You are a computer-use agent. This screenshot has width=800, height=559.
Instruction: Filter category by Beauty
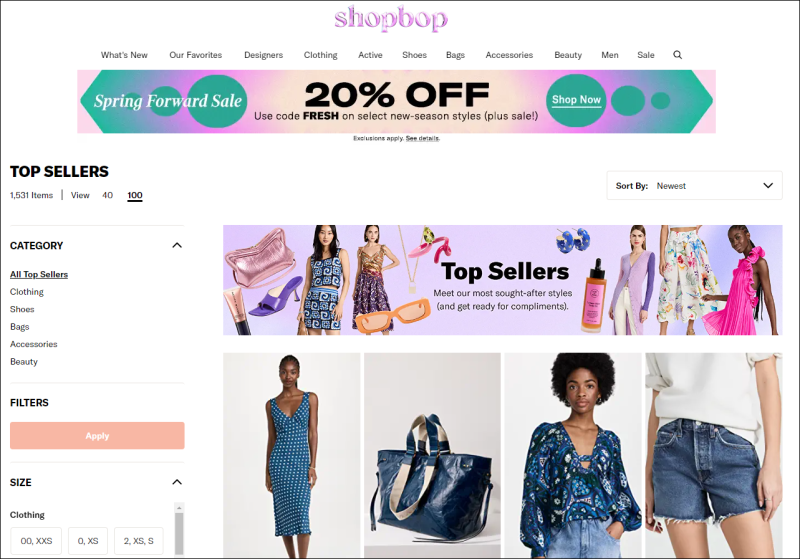[23, 362]
